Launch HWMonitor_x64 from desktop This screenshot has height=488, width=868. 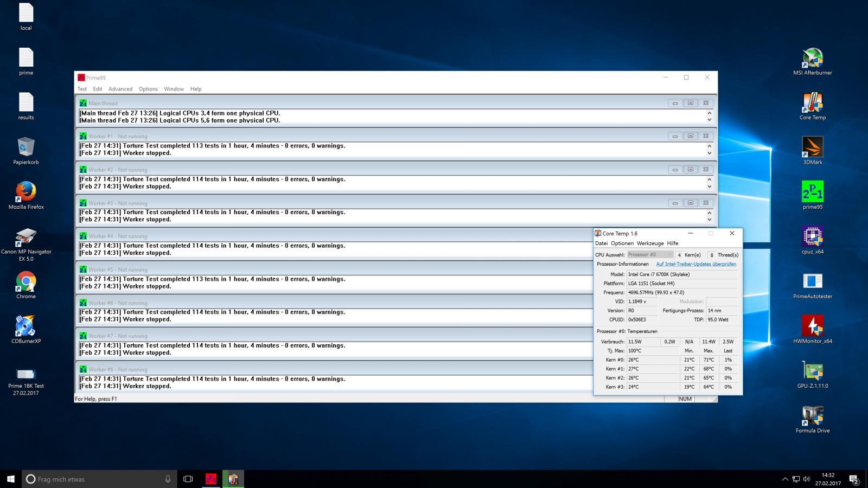click(x=812, y=329)
